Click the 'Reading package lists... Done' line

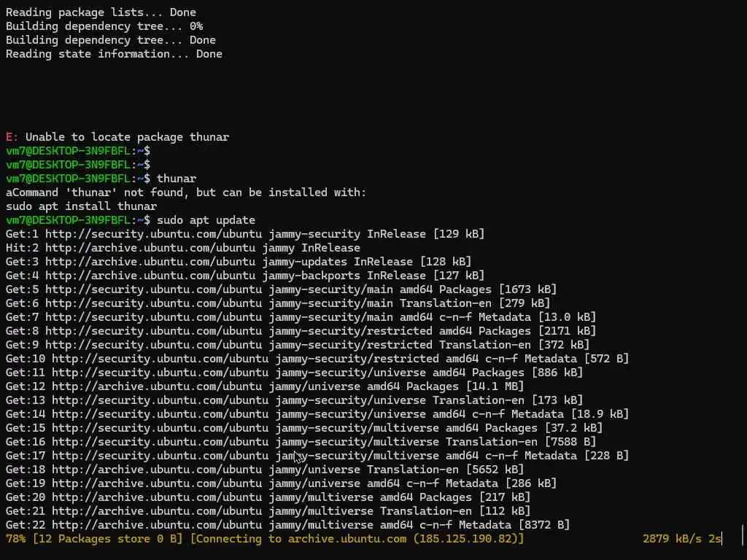[101, 12]
